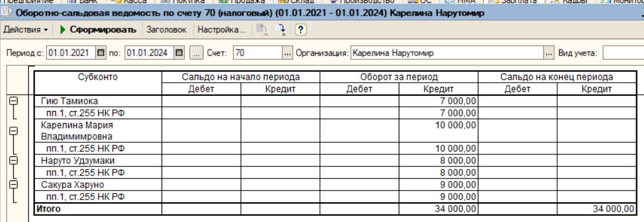Toggle the Заголовок header button

coord(166,30)
